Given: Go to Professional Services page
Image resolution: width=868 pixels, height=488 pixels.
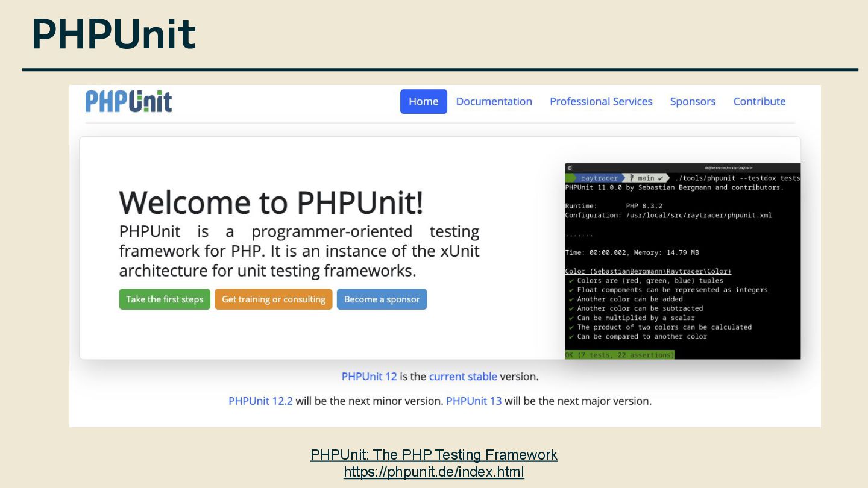Looking at the screenshot, I should pos(601,101).
